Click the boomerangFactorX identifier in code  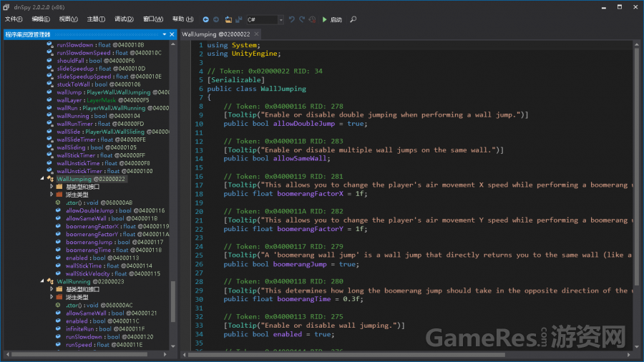[310, 194]
